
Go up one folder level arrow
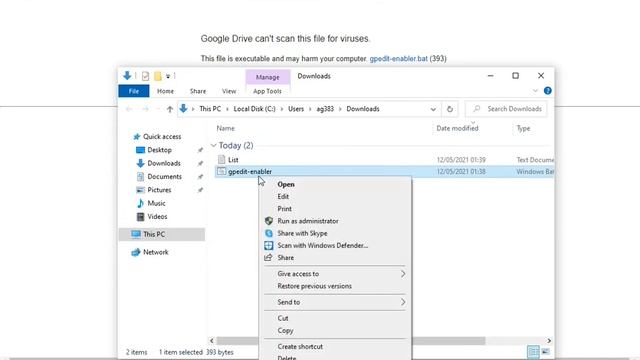coord(170,109)
